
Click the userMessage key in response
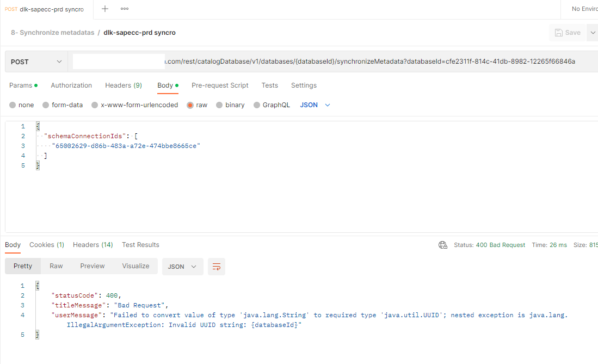click(77, 315)
